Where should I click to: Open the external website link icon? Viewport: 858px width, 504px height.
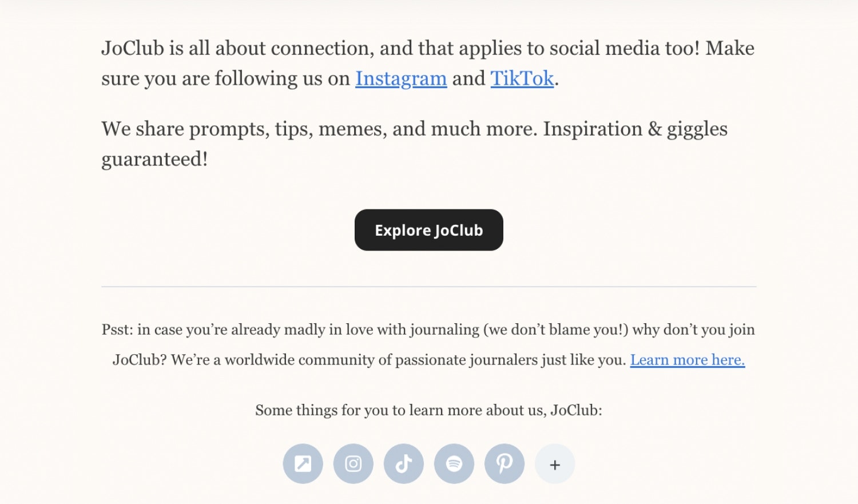coord(303,464)
